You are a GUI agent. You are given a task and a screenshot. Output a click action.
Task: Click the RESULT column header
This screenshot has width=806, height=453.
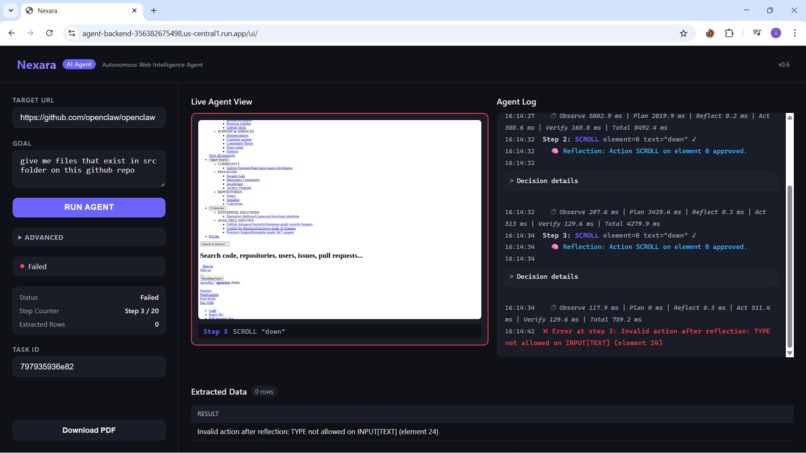pos(208,414)
